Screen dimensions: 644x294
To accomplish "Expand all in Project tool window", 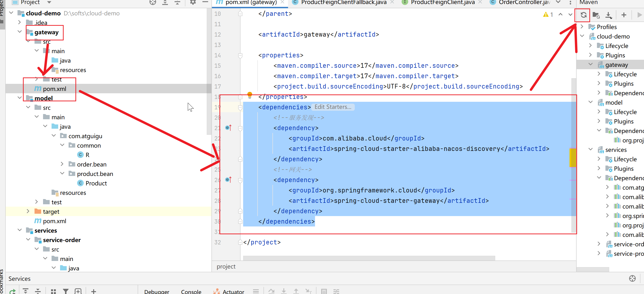I will click(x=165, y=3).
